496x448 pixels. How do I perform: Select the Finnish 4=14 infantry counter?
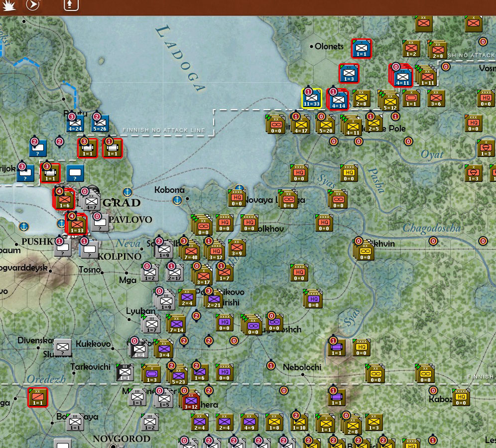338,100
